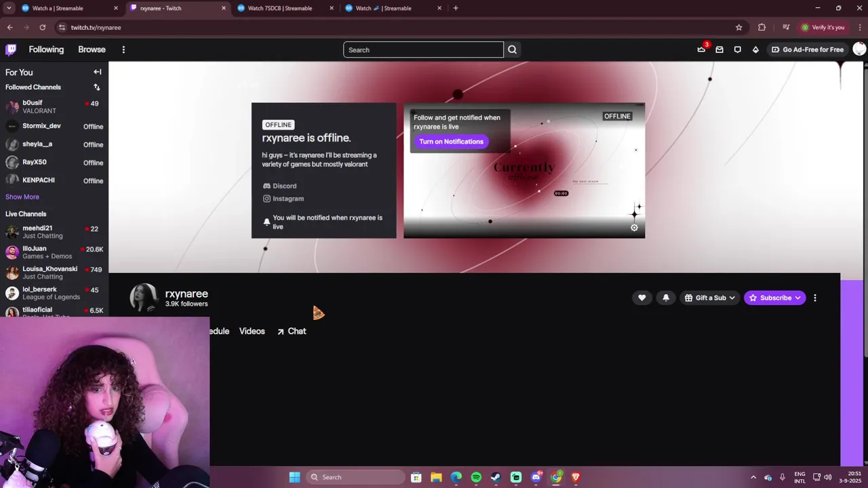Open the tab search dropdown arrow
Viewport: 868px width, 488px height.
(8, 8)
